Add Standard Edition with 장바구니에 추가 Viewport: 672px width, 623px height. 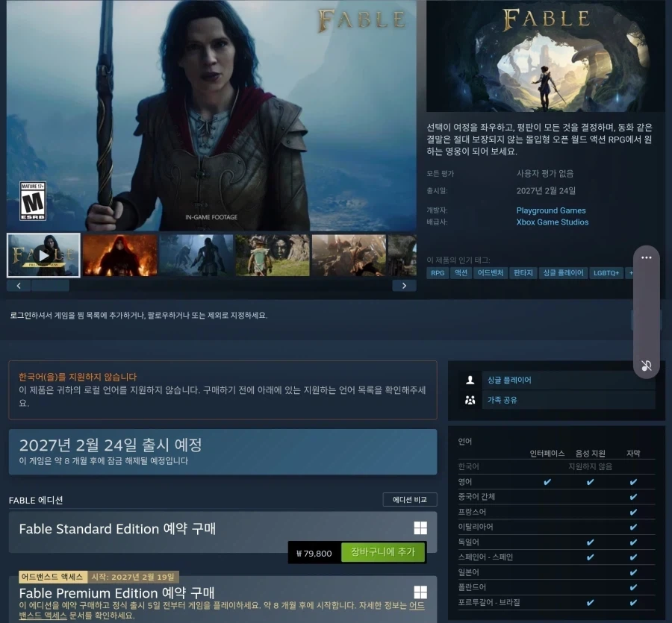coord(383,552)
